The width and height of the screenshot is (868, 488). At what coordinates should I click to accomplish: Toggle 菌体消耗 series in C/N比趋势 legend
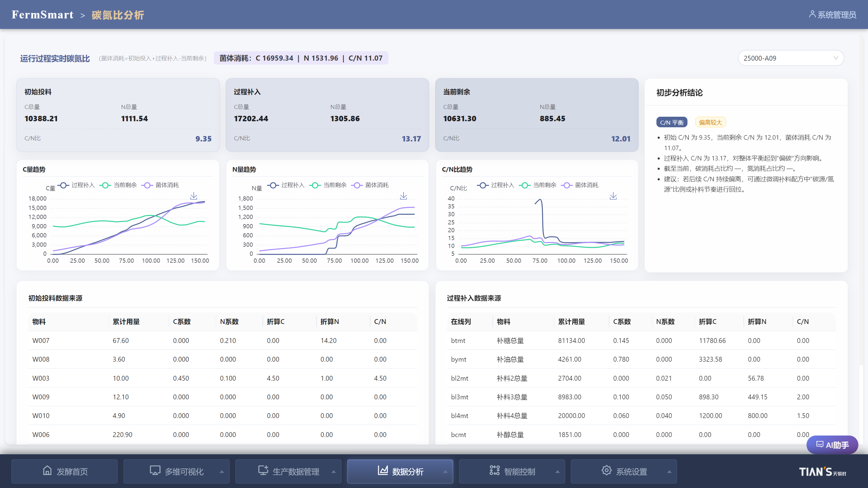580,185
